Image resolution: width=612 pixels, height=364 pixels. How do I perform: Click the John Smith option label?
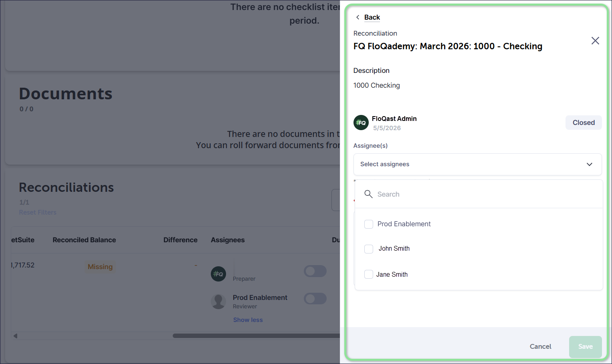pyautogui.click(x=394, y=249)
